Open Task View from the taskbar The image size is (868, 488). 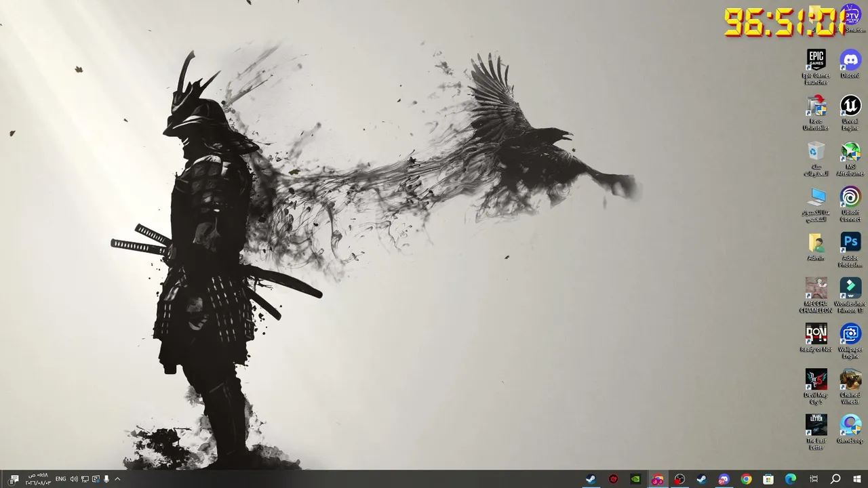tap(814, 479)
